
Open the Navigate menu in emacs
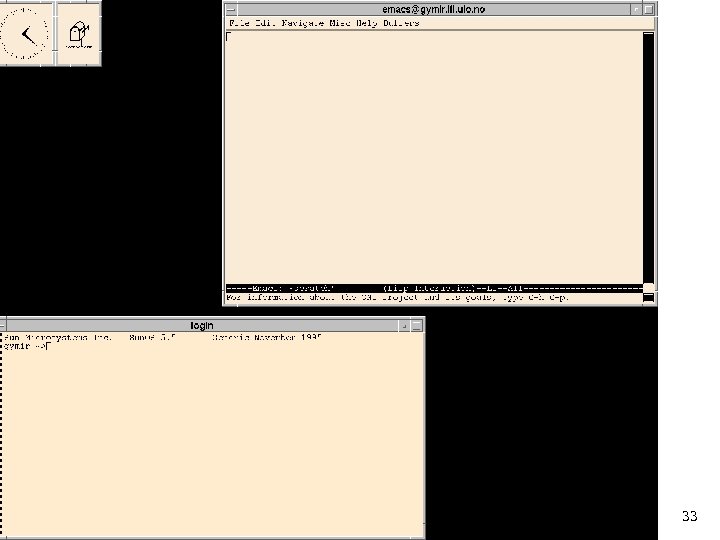coord(303,23)
